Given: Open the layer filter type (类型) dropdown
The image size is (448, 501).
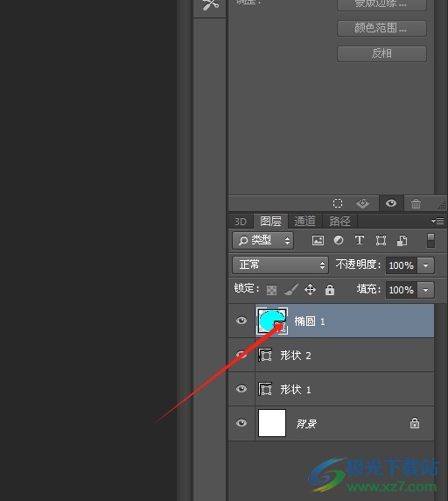Looking at the screenshot, I should pos(262,240).
